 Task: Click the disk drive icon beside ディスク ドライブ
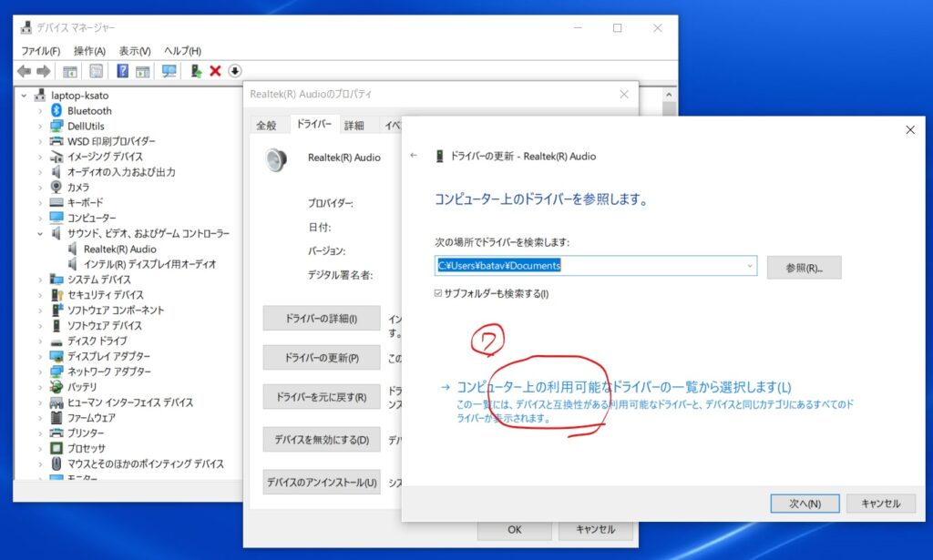click(x=56, y=341)
